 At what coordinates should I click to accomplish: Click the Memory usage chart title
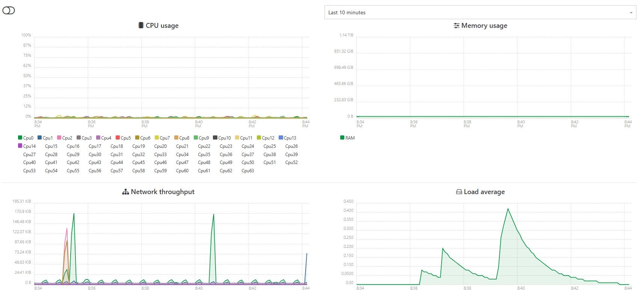pyautogui.click(x=484, y=26)
